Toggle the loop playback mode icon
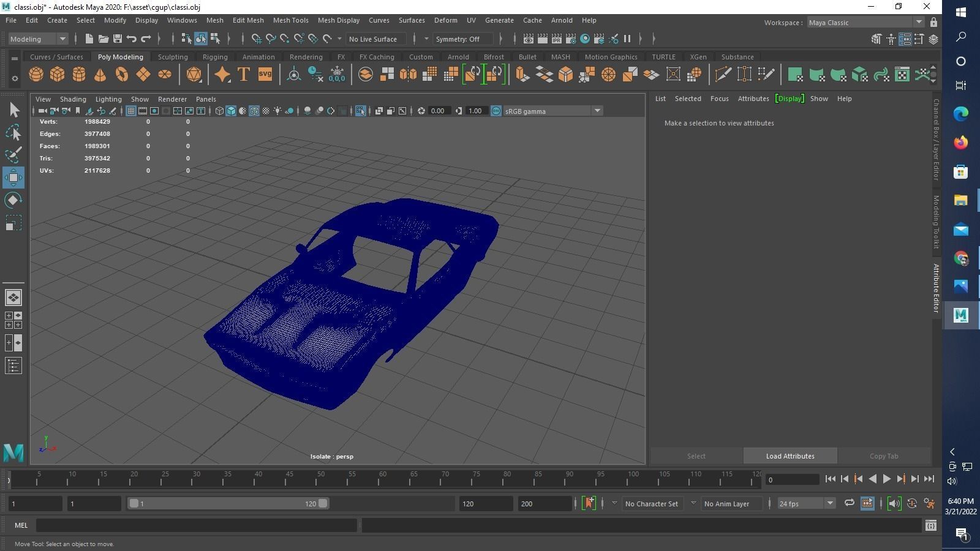This screenshot has width=980, height=551. pyautogui.click(x=849, y=503)
